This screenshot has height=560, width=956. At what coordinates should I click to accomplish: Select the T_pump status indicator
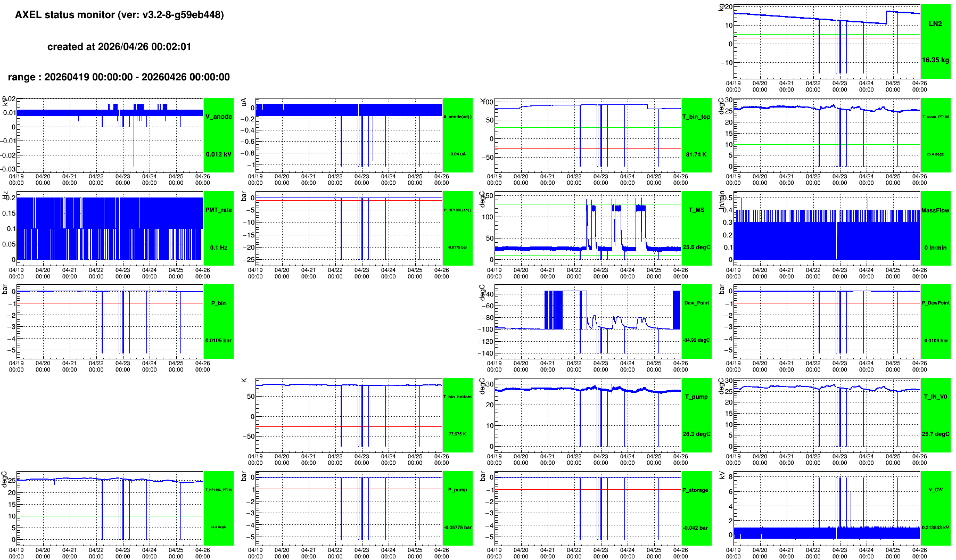696,415
